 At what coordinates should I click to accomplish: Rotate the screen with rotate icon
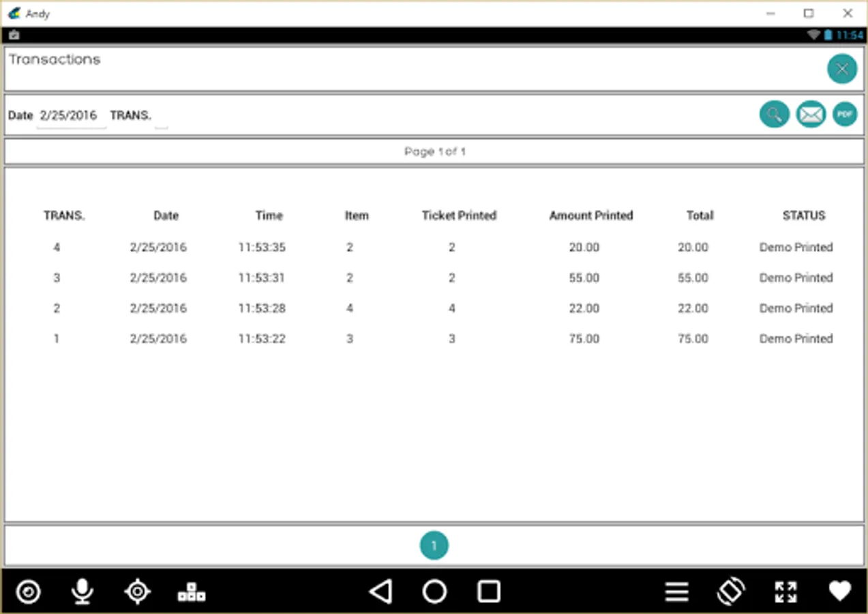[x=731, y=591]
